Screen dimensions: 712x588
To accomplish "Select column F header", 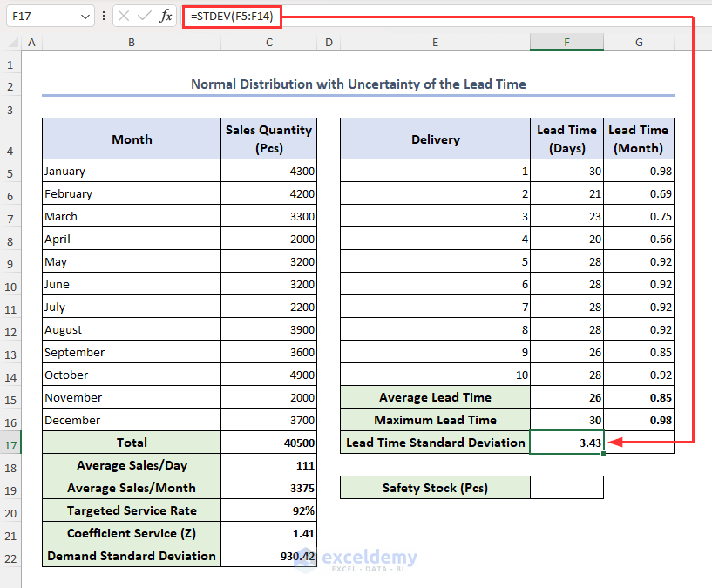I will point(566,43).
